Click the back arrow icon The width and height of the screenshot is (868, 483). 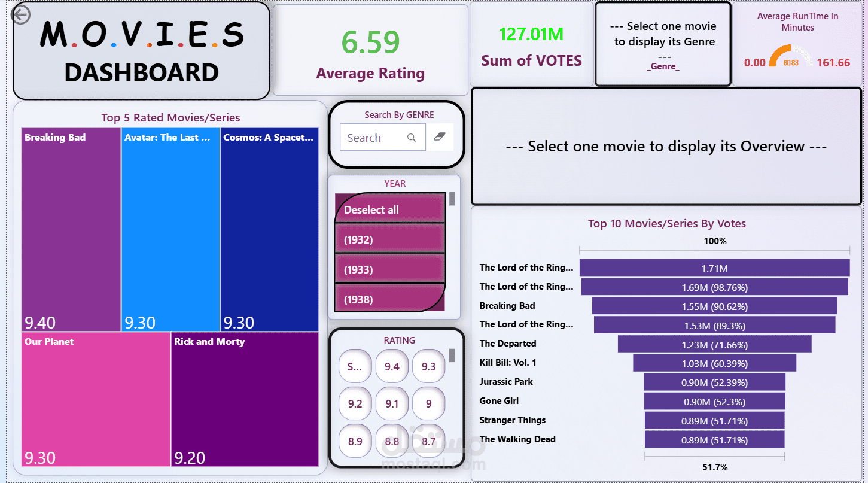tap(20, 14)
